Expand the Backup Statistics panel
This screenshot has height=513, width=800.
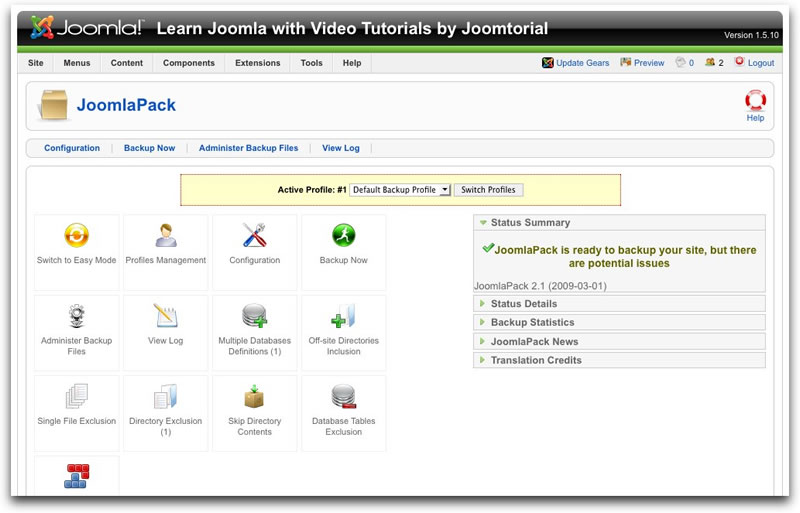[619, 323]
